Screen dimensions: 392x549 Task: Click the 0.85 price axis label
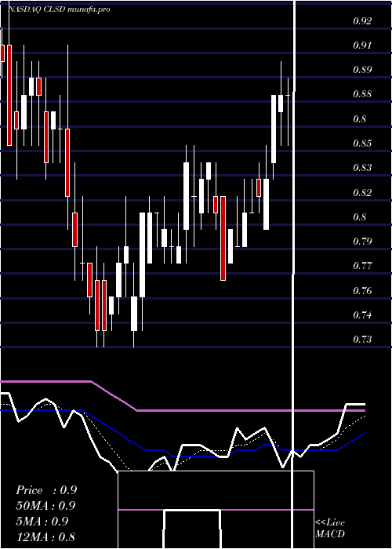[362, 144]
